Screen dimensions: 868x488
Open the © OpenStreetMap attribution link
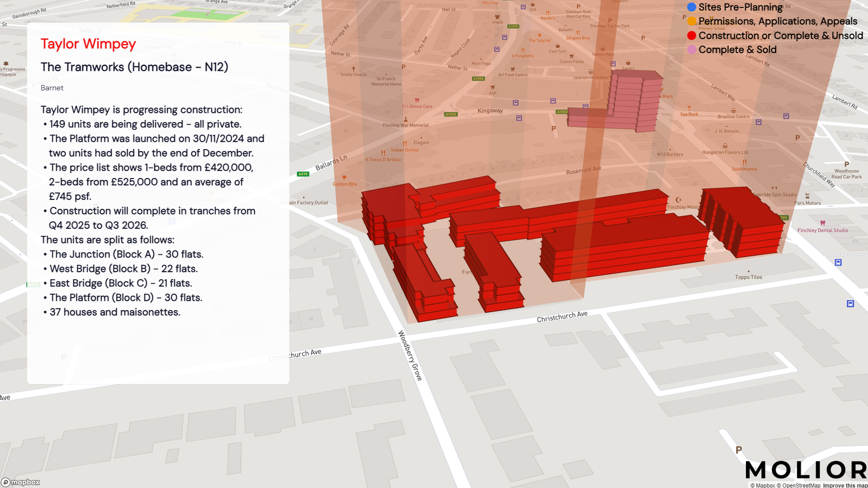tap(798, 485)
